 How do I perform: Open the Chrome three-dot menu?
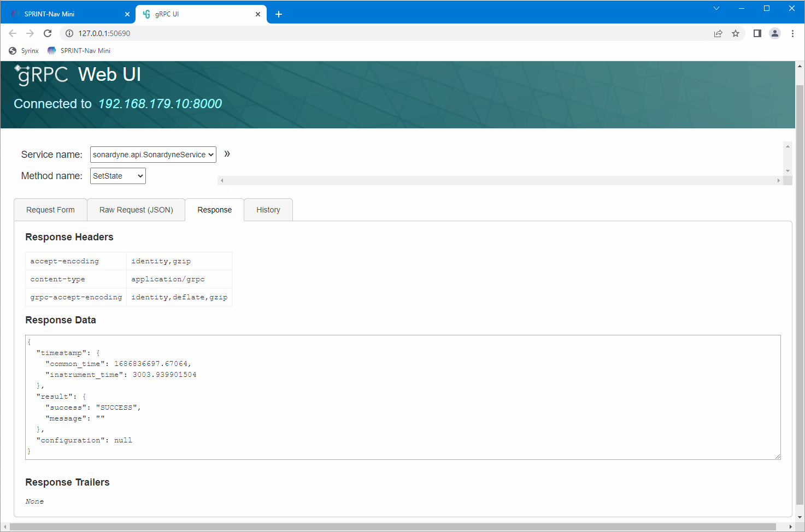pyautogui.click(x=792, y=33)
